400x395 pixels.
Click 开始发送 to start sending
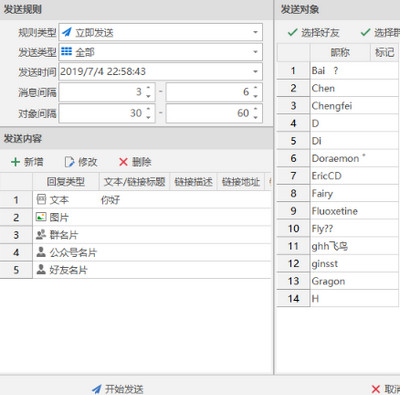point(118,389)
